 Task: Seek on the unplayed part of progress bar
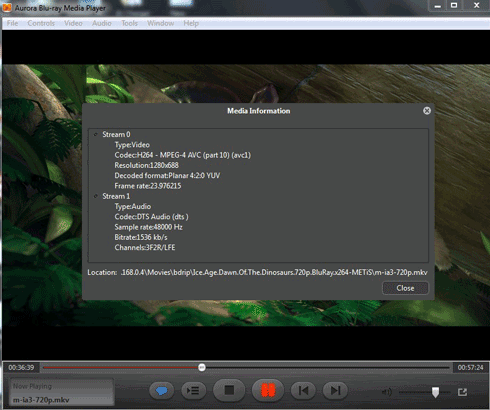327,367
